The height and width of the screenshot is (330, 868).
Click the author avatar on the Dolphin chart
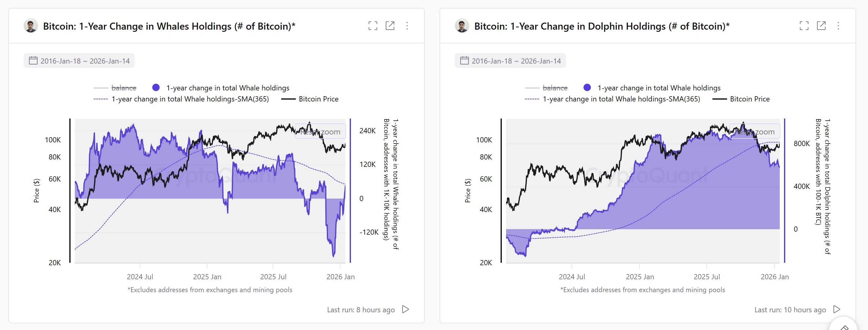(x=462, y=26)
